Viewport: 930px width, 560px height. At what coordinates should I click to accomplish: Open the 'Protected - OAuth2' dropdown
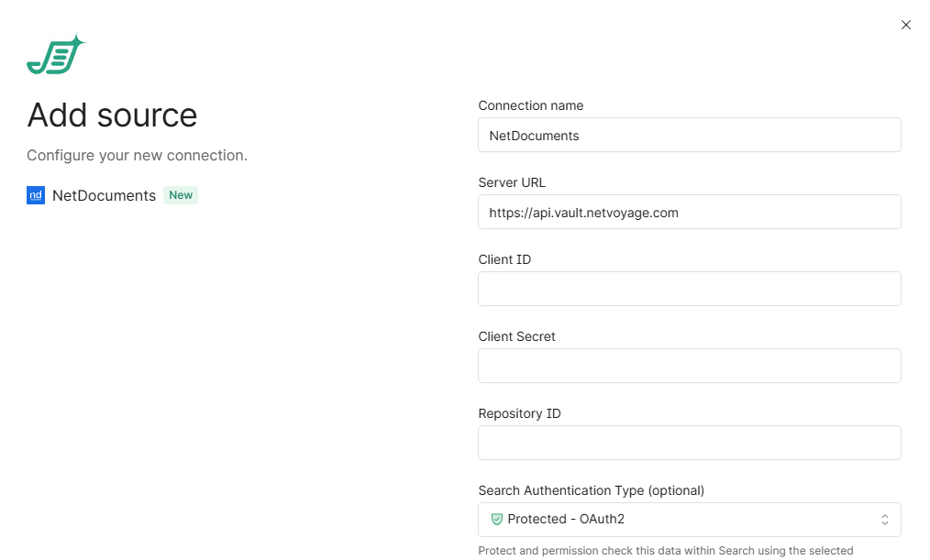[688, 520]
